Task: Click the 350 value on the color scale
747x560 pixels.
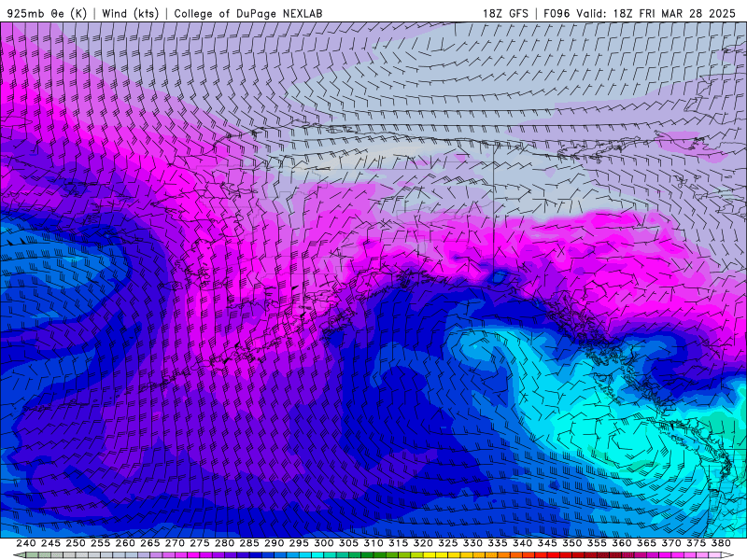Action: tap(571, 543)
